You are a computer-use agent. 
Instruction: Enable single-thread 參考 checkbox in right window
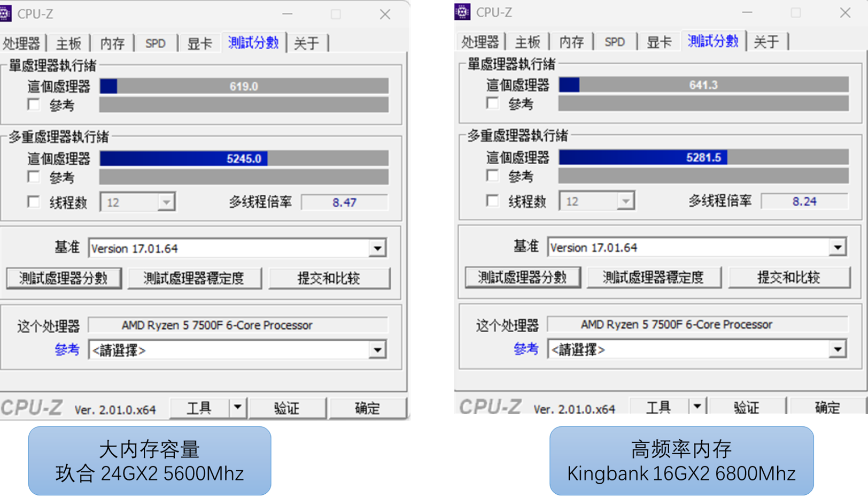[x=493, y=103]
